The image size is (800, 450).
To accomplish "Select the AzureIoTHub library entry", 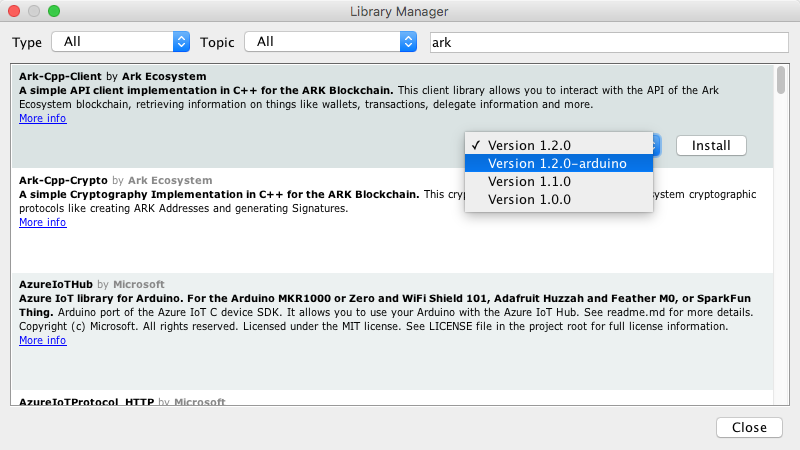I will (x=390, y=362).
